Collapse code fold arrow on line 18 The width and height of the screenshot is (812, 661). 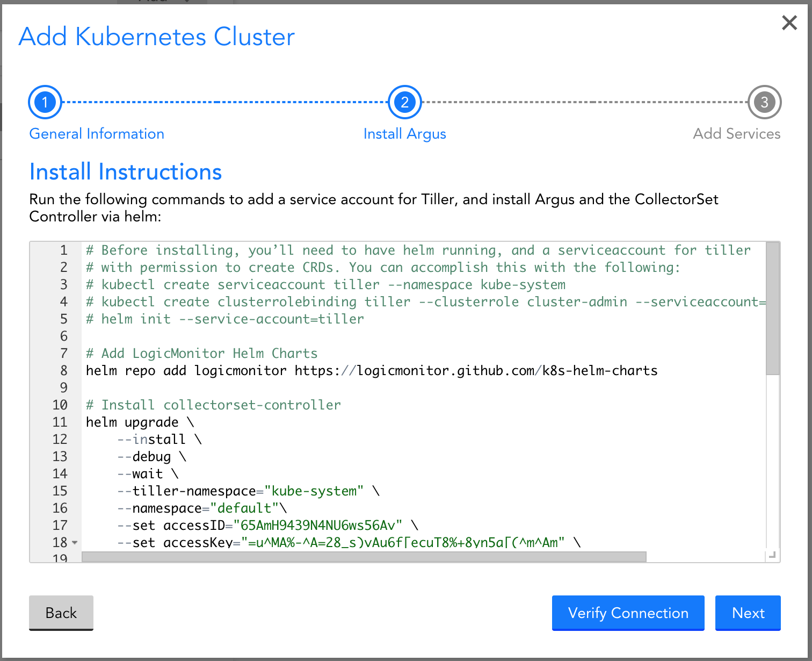pyautogui.click(x=75, y=543)
